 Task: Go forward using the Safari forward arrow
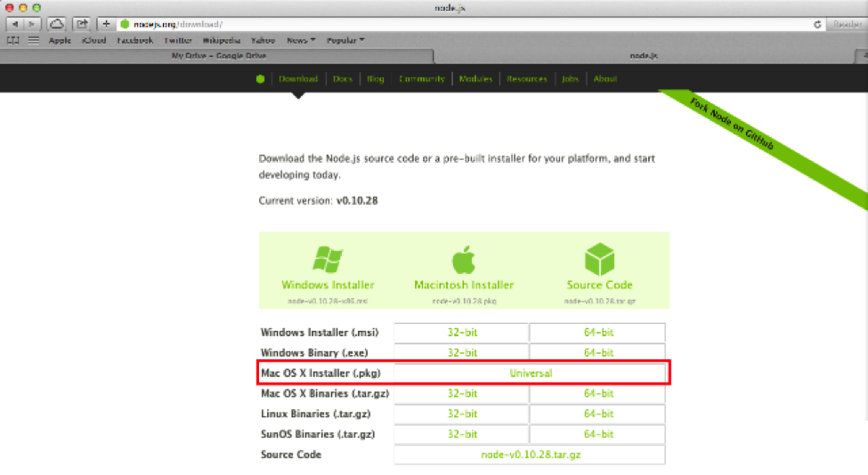(32, 24)
